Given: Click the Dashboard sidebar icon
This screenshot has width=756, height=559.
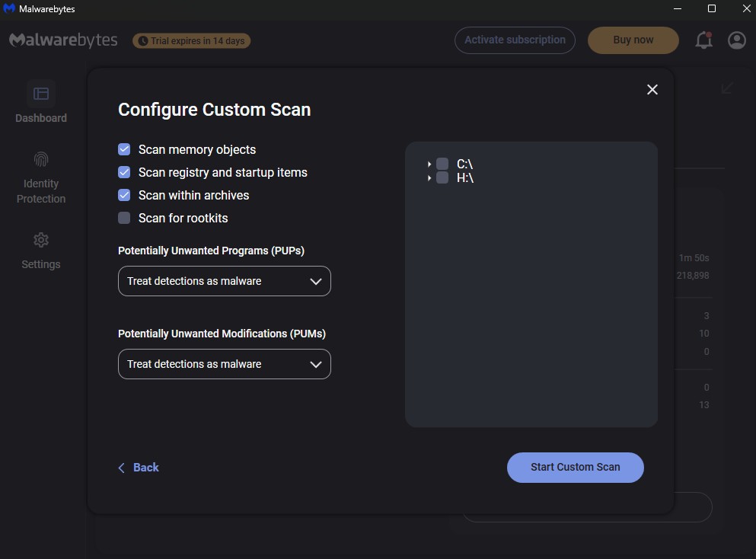Looking at the screenshot, I should click(41, 94).
